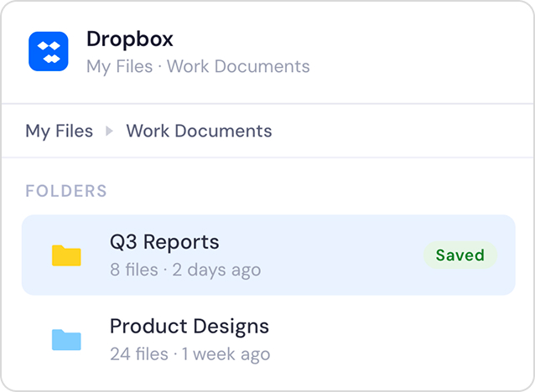Click the "My Files · Work Documents" subtitle
Viewport: 535px width, 392px height.
[198, 66]
